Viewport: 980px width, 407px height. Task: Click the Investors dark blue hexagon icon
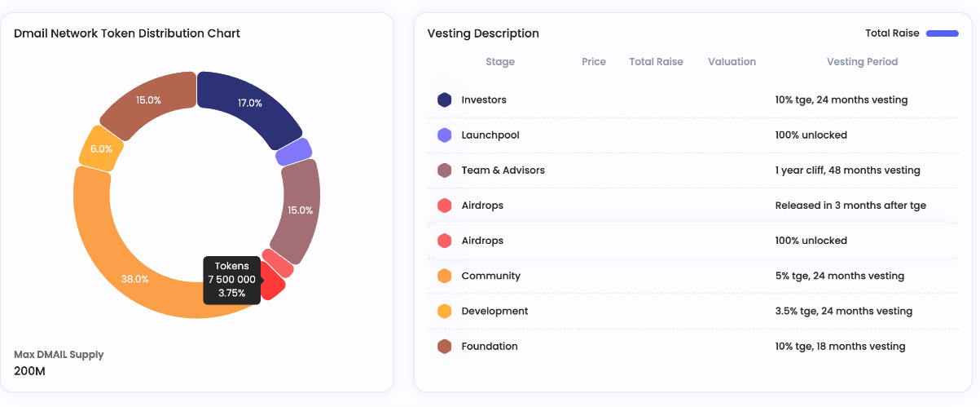coord(445,100)
